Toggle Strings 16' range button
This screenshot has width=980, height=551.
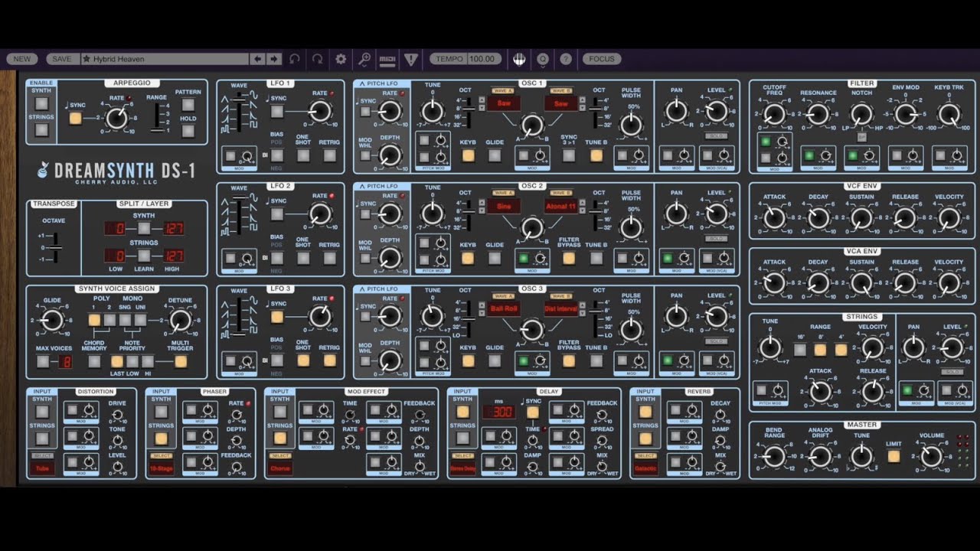[x=799, y=350]
